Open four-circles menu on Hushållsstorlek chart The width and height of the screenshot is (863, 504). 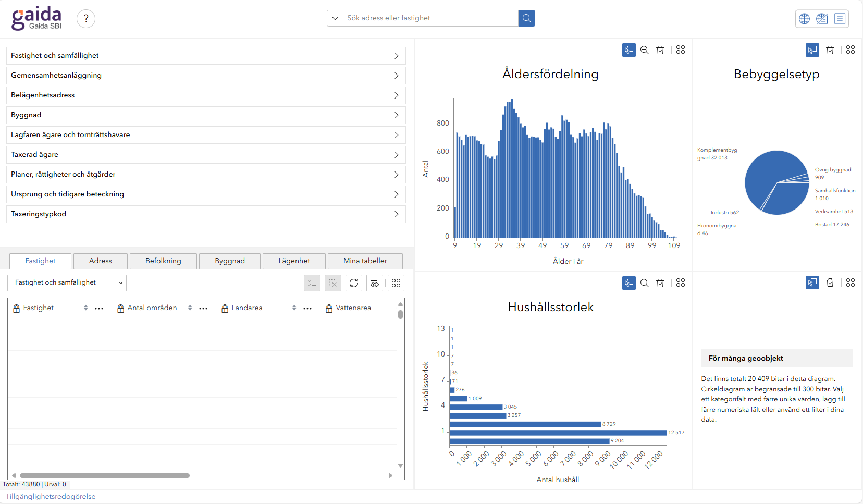coord(681,283)
